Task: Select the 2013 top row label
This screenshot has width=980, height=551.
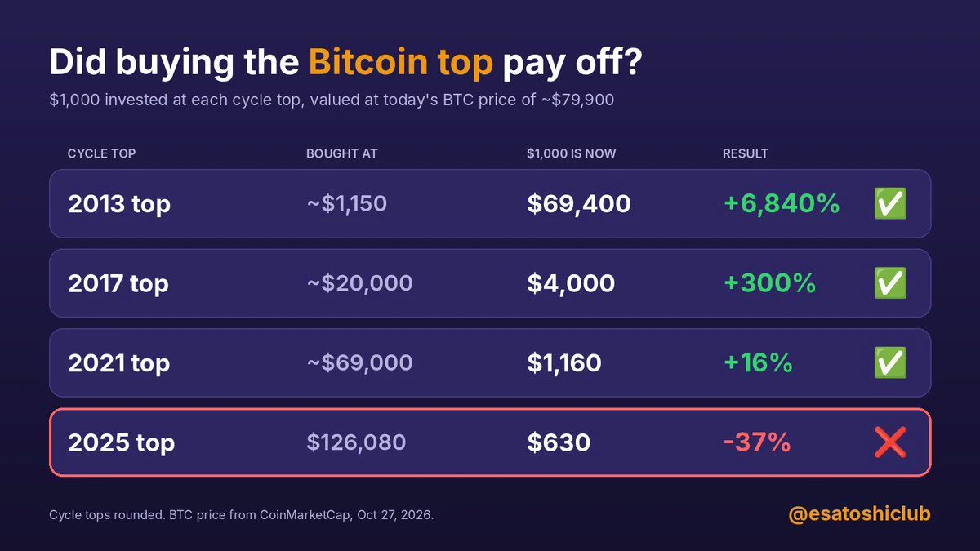Action: pos(119,203)
